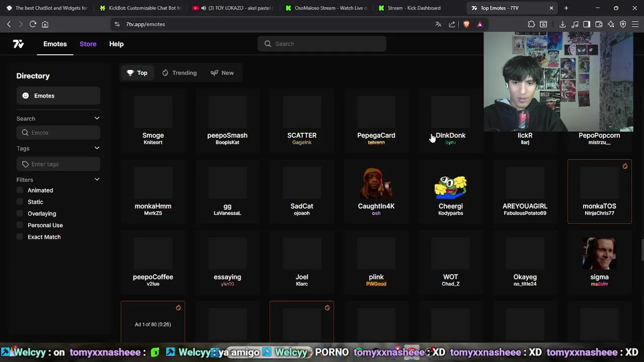
Task: Open the extensions puzzle icon
Action: tap(531, 24)
